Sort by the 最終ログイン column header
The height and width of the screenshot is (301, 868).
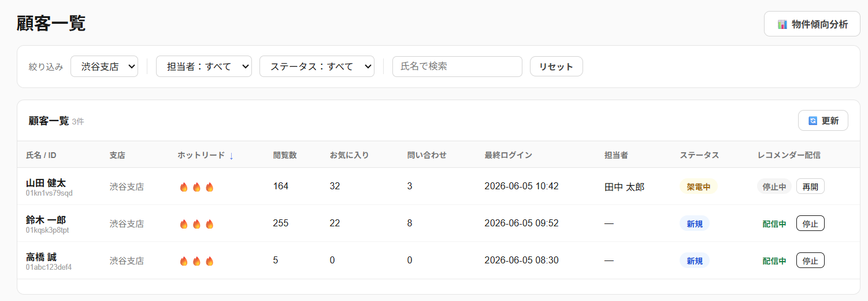tap(509, 155)
